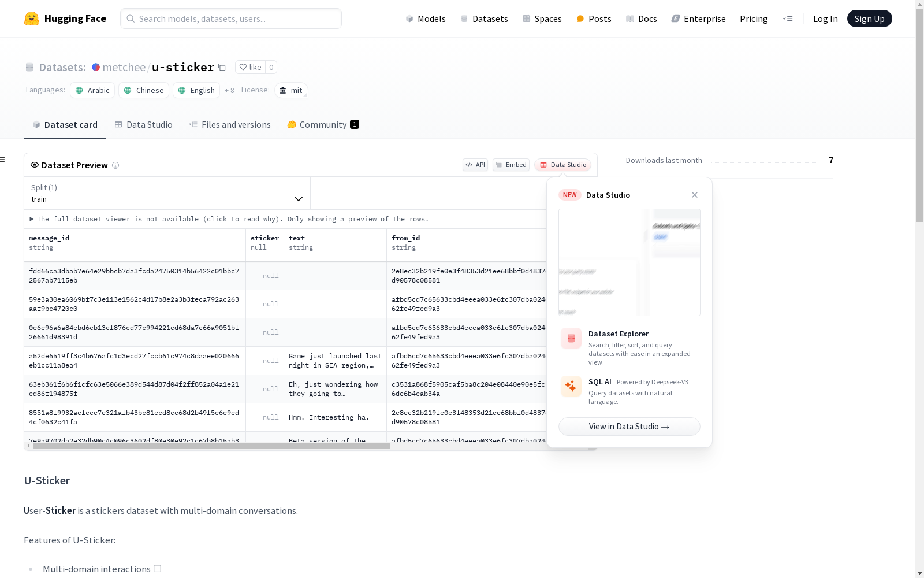Click the Sign Up button
This screenshot has height=578, width=924.
click(869, 18)
